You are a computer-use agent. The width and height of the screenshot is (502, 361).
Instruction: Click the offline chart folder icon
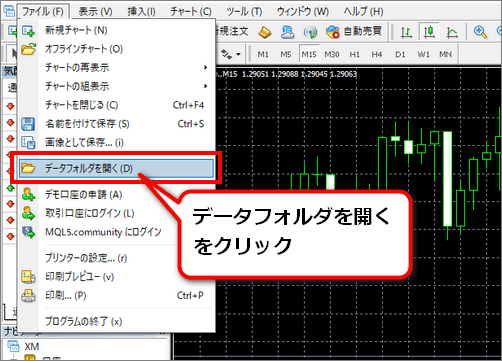(x=29, y=49)
